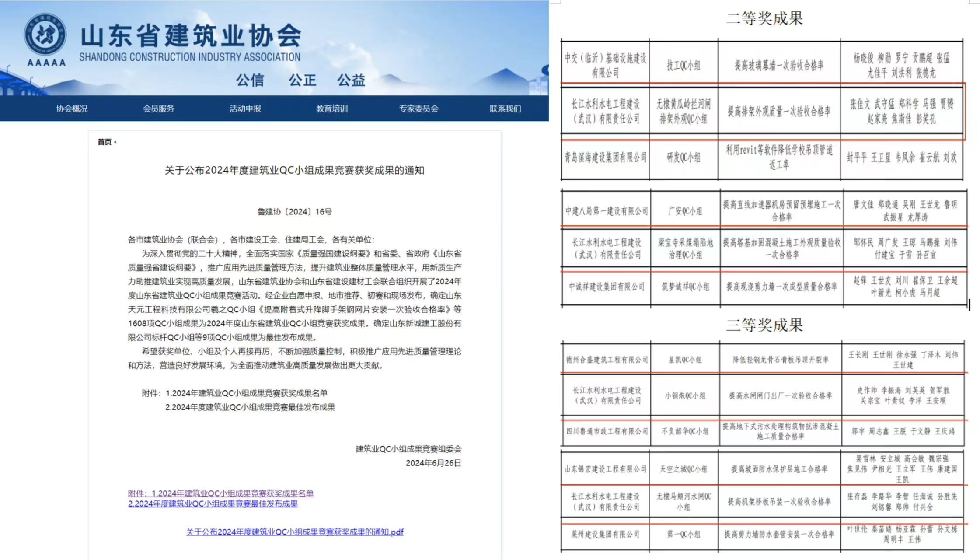Viewport: 980px width, 560px height.
Task: Open attachment 2 最佳发布成果 link
Action: [213, 504]
